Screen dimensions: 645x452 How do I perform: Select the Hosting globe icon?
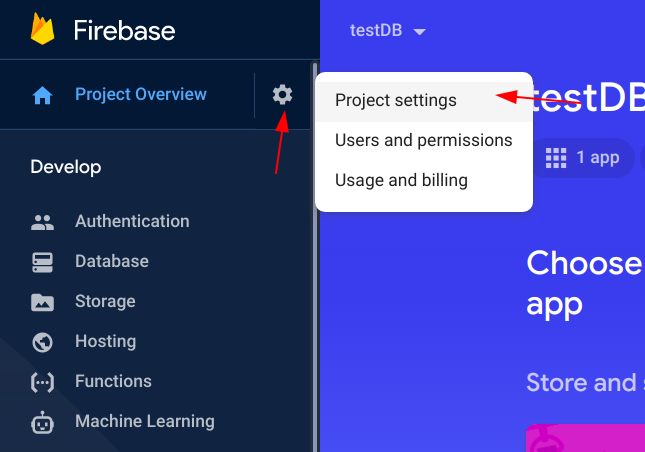(42, 342)
